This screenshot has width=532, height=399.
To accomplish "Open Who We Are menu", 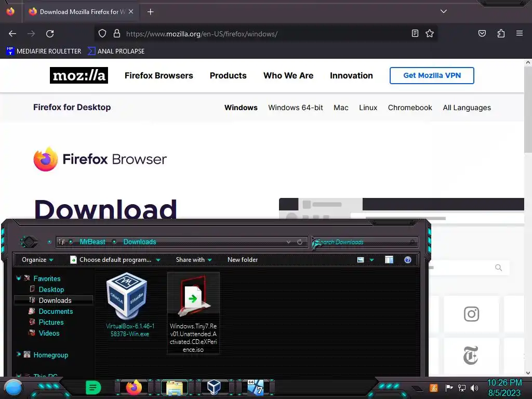I will (x=288, y=75).
